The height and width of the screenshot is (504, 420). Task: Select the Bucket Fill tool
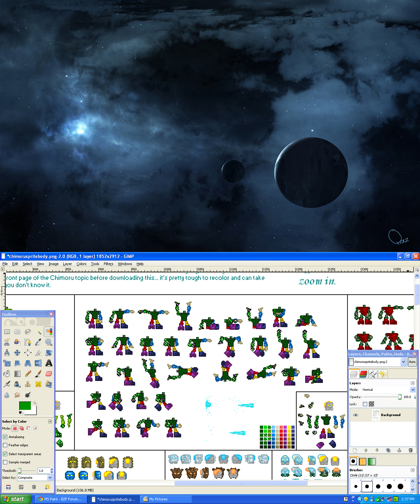(x=7, y=374)
